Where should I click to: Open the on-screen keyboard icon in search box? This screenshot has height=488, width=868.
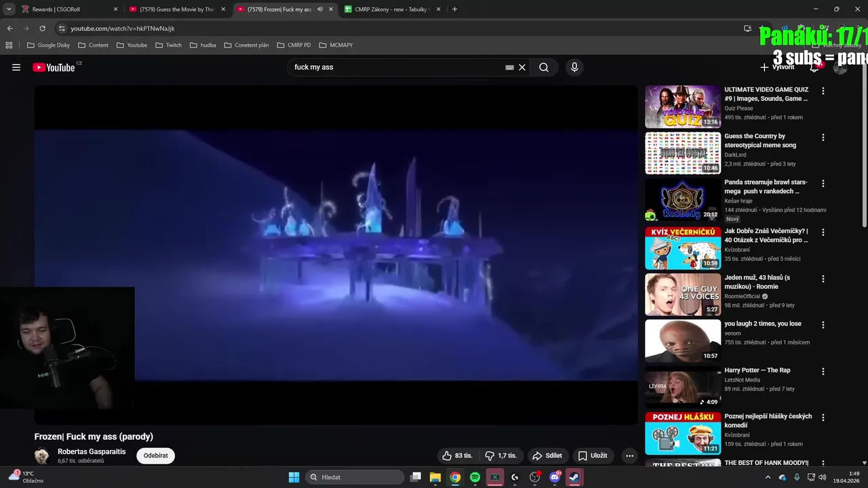509,67
